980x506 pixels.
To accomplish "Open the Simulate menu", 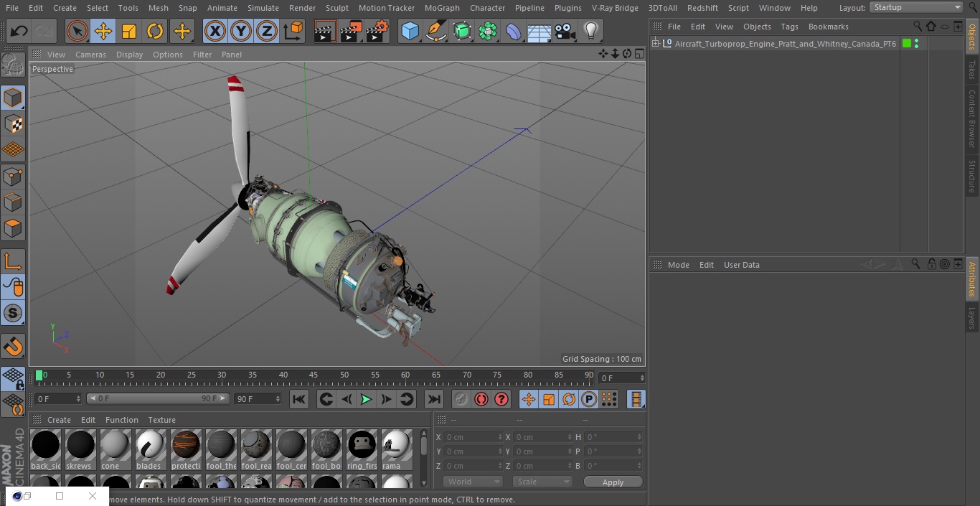I will [x=263, y=8].
